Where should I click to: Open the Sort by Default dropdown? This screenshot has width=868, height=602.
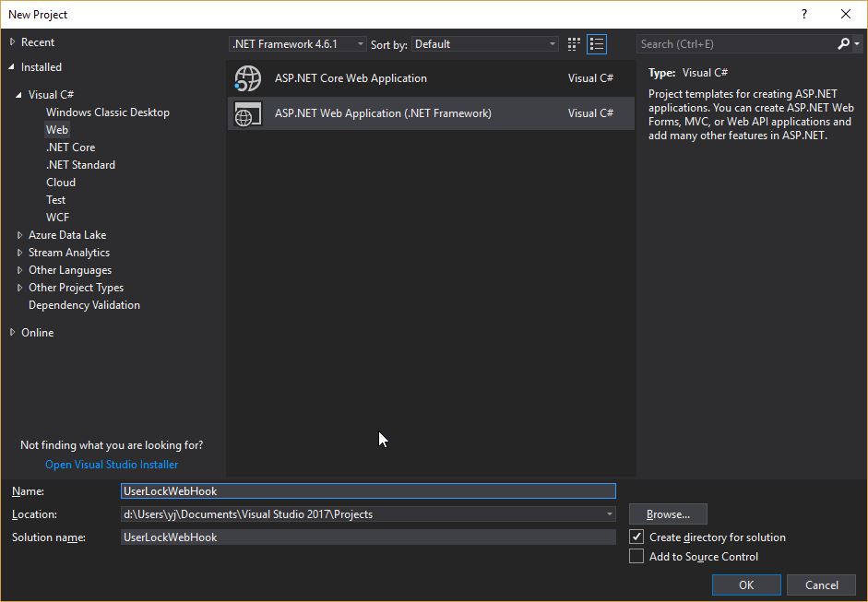point(552,43)
